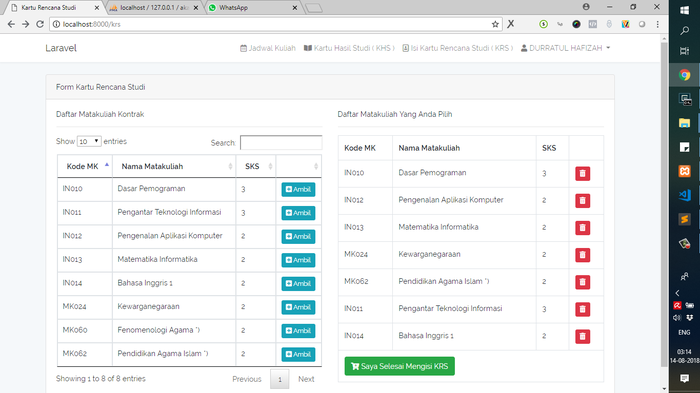Open Sublime Text from taskbar
700x393 pixels.
click(684, 219)
